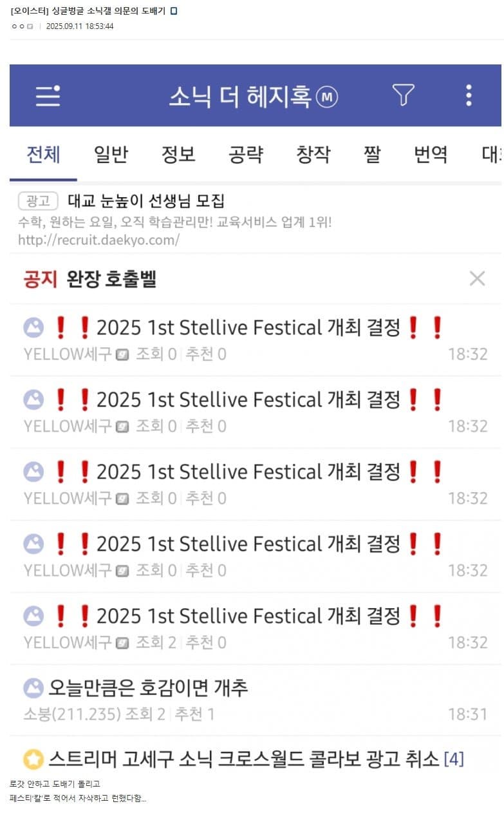The image size is (504, 813).
Task: Click the filter funnel icon
Action: 404,95
